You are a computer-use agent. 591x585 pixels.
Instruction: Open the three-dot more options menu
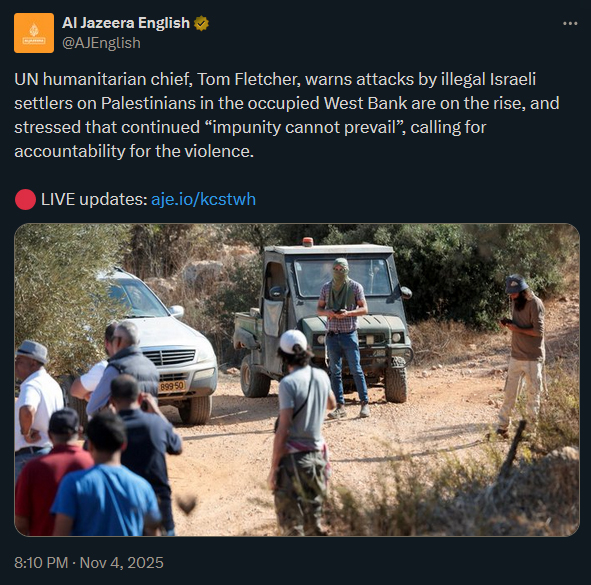[570, 23]
